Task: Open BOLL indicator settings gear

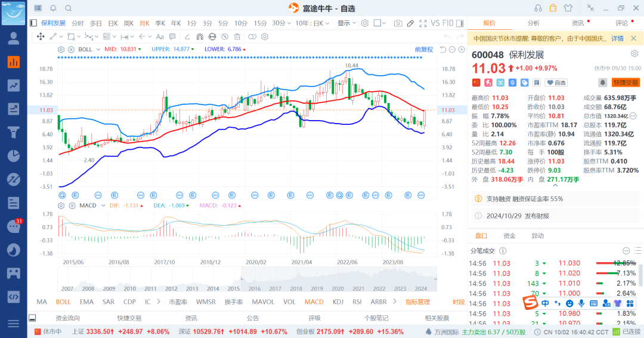Action: tap(61, 49)
